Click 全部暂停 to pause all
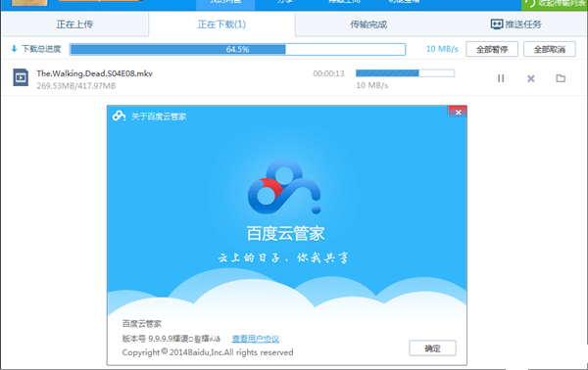The height and width of the screenshot is (370, 588). [x=492, y=49]
